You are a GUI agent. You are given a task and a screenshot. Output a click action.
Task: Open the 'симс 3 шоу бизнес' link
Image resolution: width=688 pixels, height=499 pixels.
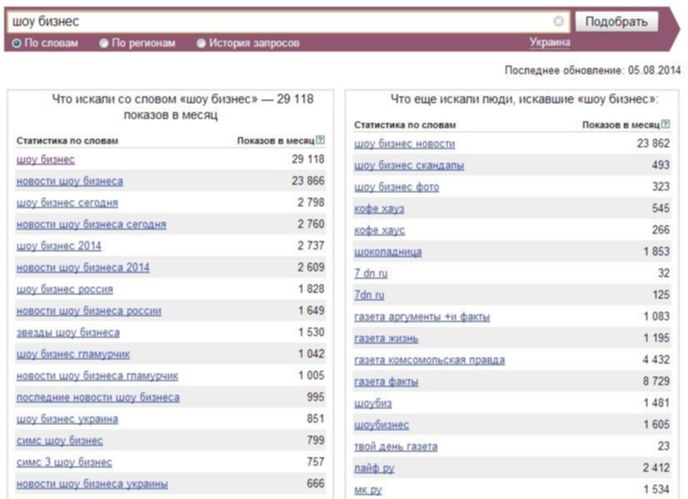[64, 462]
